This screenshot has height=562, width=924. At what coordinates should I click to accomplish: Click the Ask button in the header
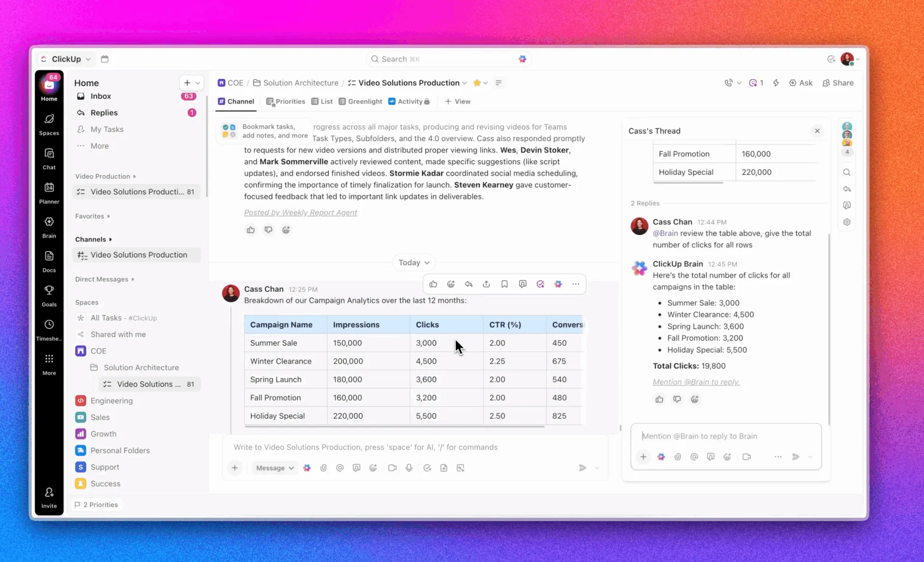click(x=801, y=83)
